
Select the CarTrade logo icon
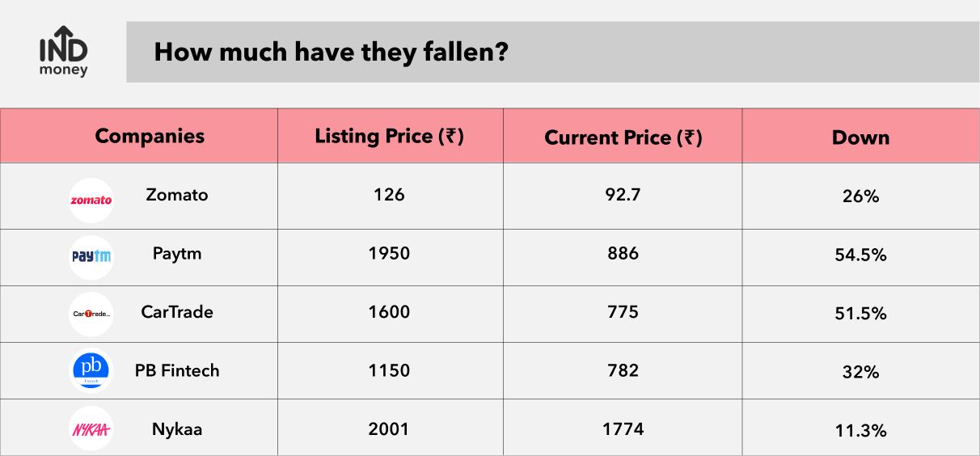click(91, 315)
